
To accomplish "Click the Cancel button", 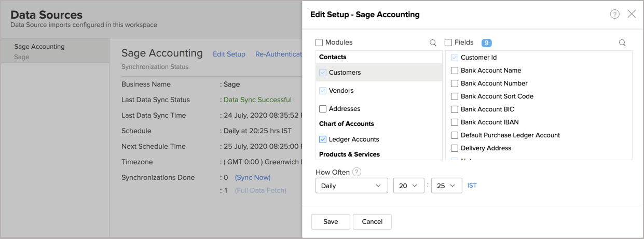I will (372, 221).
